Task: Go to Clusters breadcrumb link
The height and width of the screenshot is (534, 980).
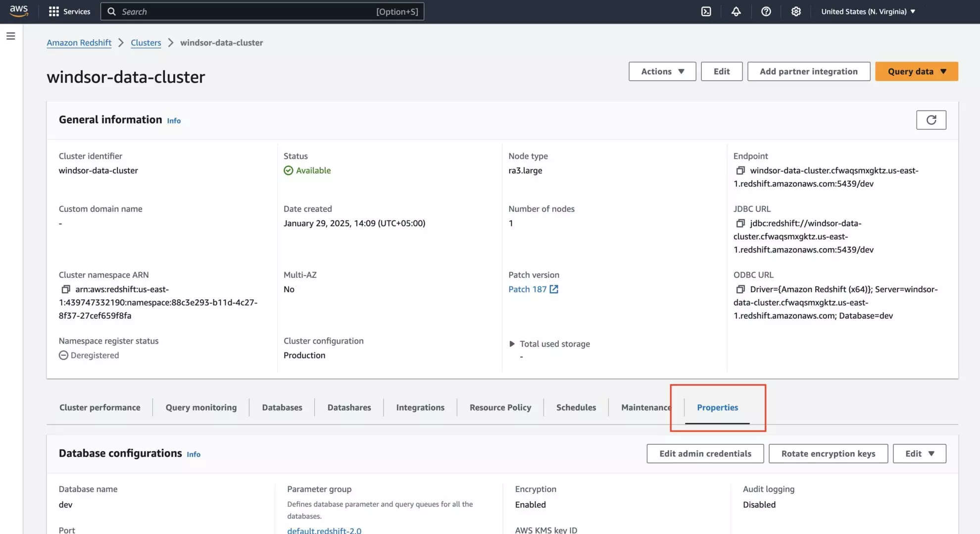Action: pos(146,43)
